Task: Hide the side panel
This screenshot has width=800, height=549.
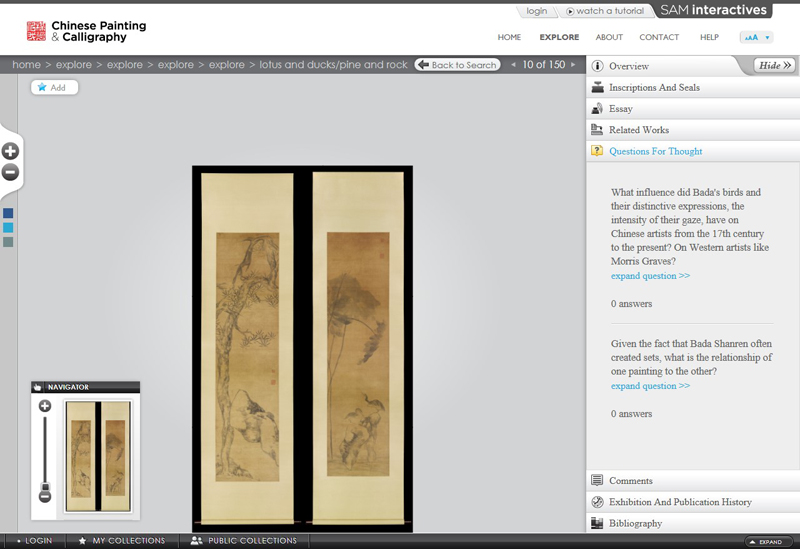Action: click(774, 65)
